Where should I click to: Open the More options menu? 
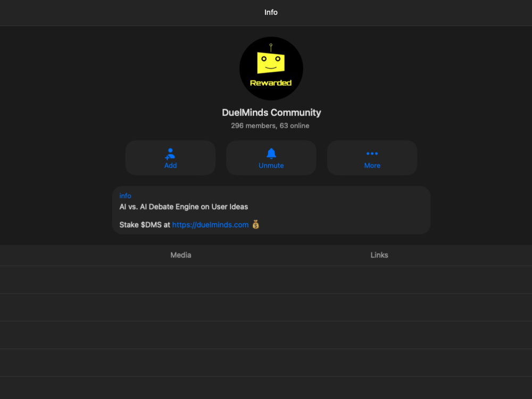[x=372, y=158]
